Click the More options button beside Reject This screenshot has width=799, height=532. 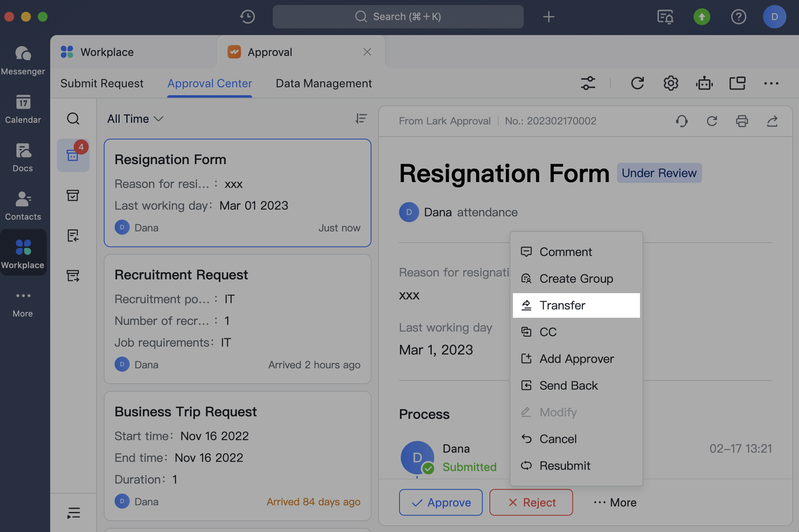(615, 502)
